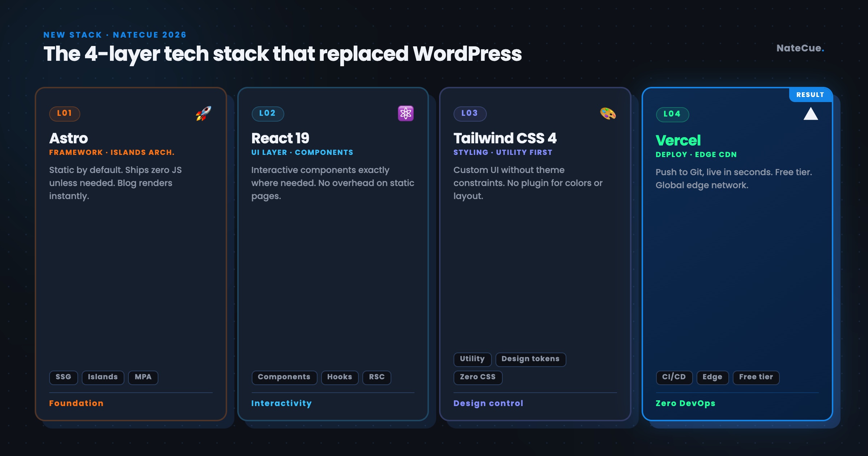The width and height of the screenshot is (868, 456).
Task: Click 'FRAMEWORK · ISLANDS ARCH.' subtitle
Action: pos(112,153)
